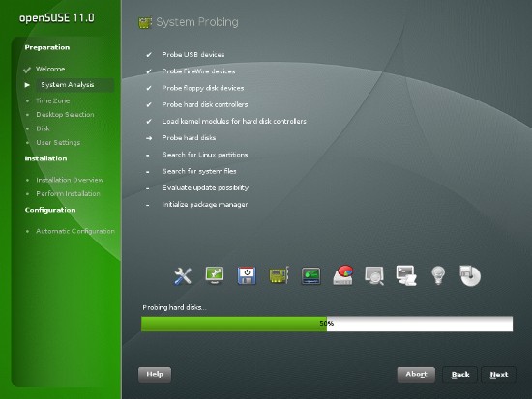Click the dark system monitor panel icon

point(310,276)
